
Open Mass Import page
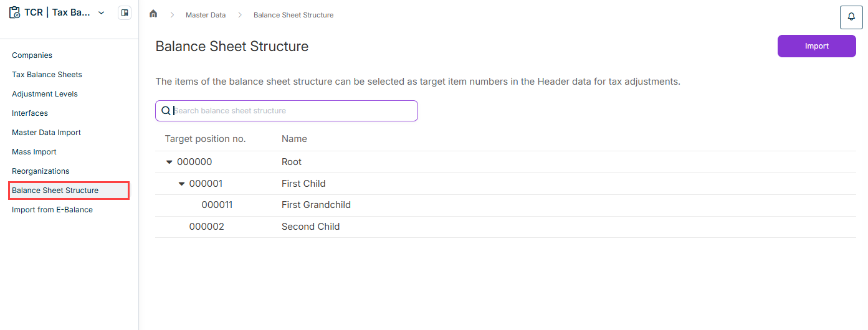34,152
